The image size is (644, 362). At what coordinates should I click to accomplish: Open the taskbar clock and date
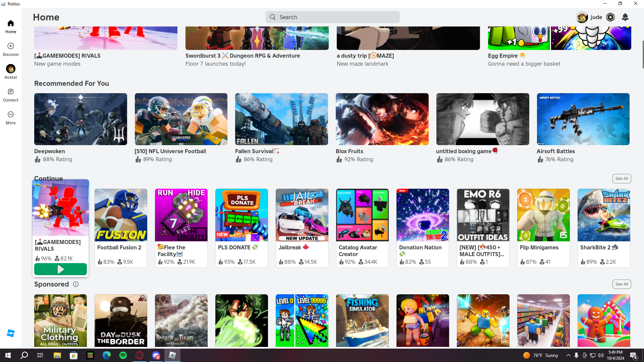(x=615, y=355)
